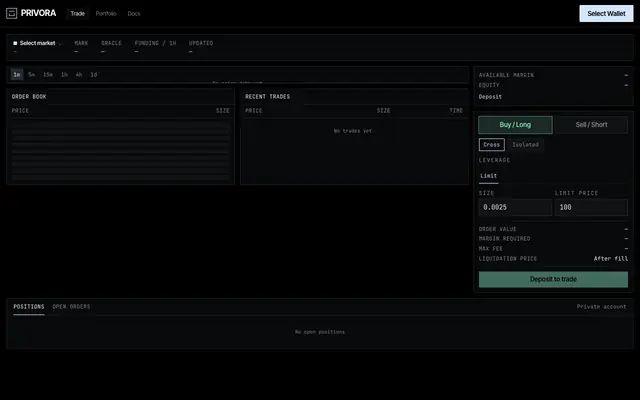Click the Mark label in market bar
Image resolution: width=640 pixels, height=400 pixels.
(81, 43)
